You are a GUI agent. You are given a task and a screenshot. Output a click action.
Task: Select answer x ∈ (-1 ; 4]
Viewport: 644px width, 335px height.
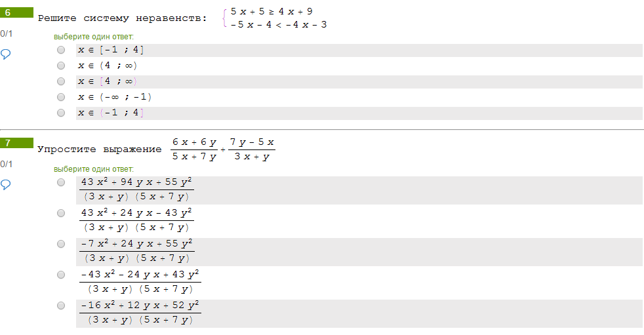(61, 113)
